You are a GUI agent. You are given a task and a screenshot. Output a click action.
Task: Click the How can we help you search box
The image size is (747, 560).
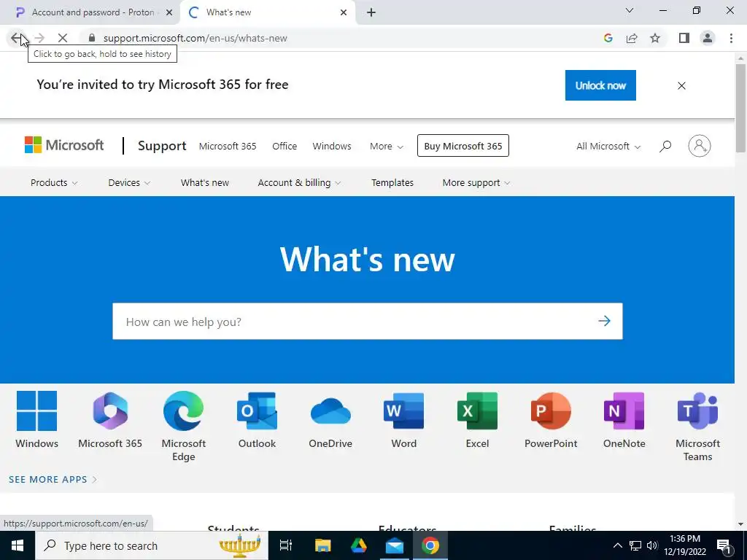[x=368, y=322]
